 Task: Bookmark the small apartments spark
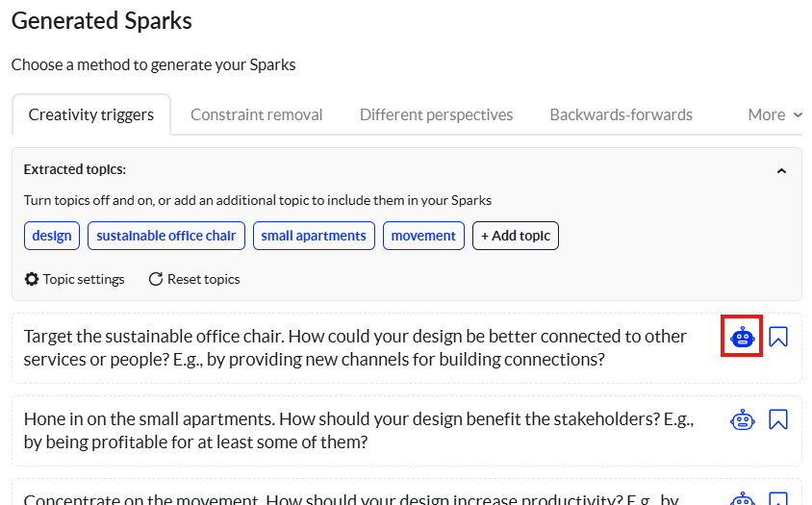point(778,419)
